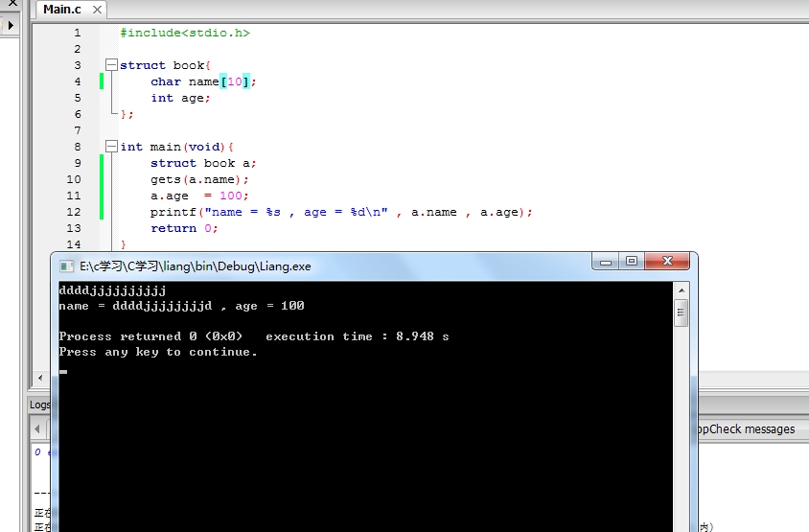Click 'a.age = 100;' assignment line
Screen dimensions: 809x532
(199, 196)
